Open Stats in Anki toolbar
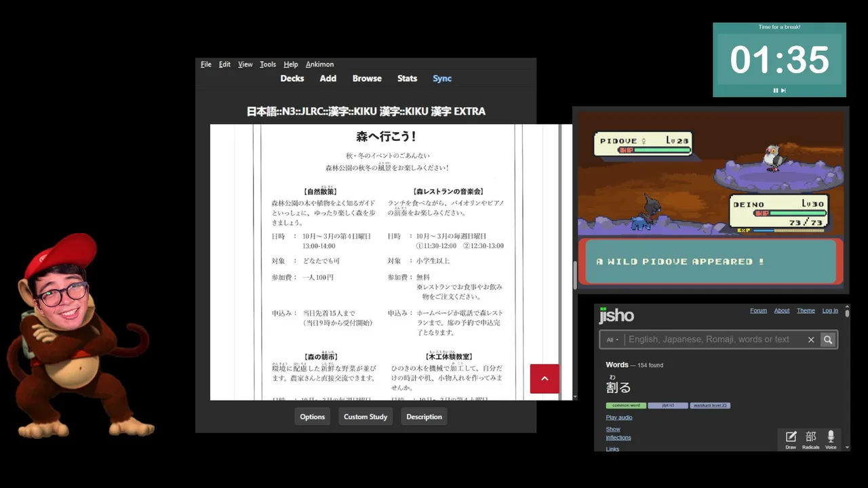The width and height of the screenshot is (868, 488). tap(407, 79)
